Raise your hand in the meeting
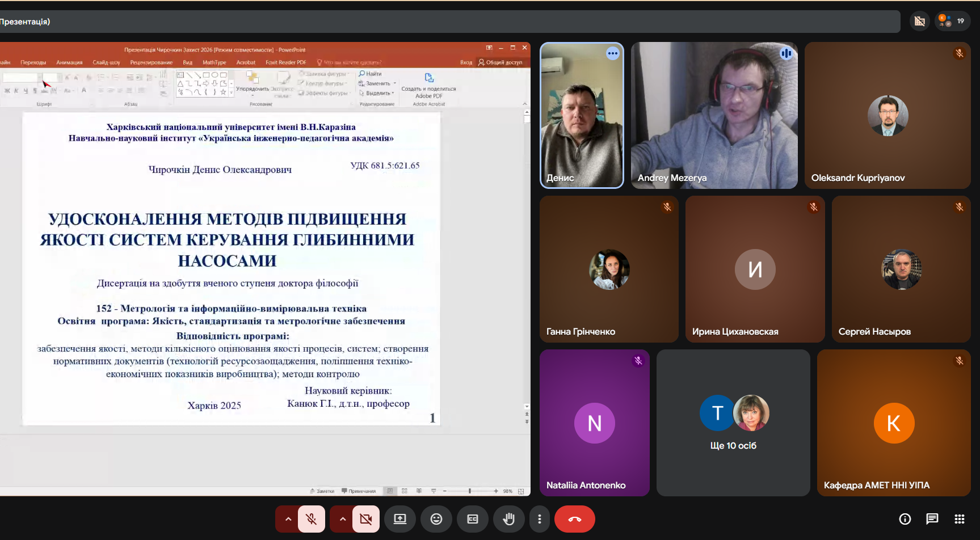980x540 pixels. click(x=509, y=519)
